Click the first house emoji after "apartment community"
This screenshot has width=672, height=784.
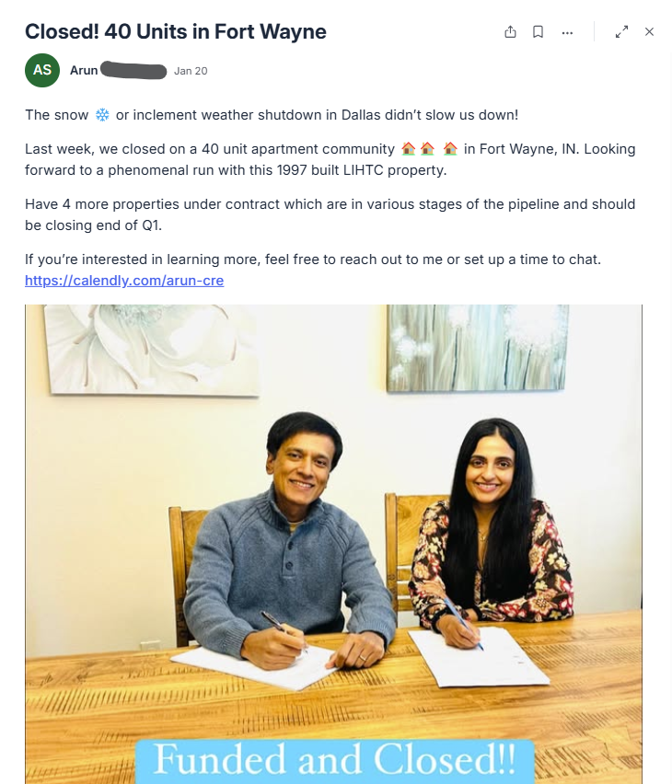pyautogui.click(x=410, y=149)
